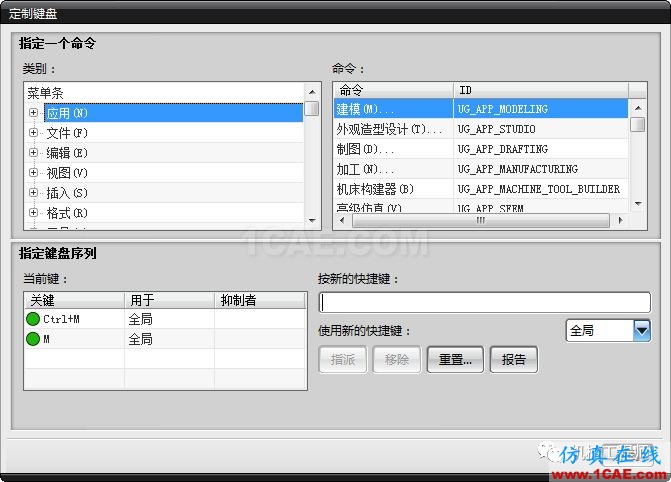Click command list scroll-up arrow
The image size is (671, 482).
point(638,107)
